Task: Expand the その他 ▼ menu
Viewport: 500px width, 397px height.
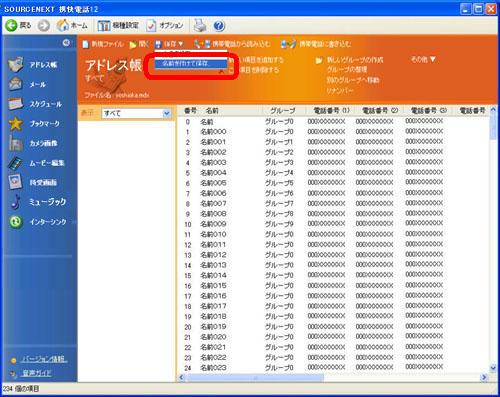Action: click(423, 59)
